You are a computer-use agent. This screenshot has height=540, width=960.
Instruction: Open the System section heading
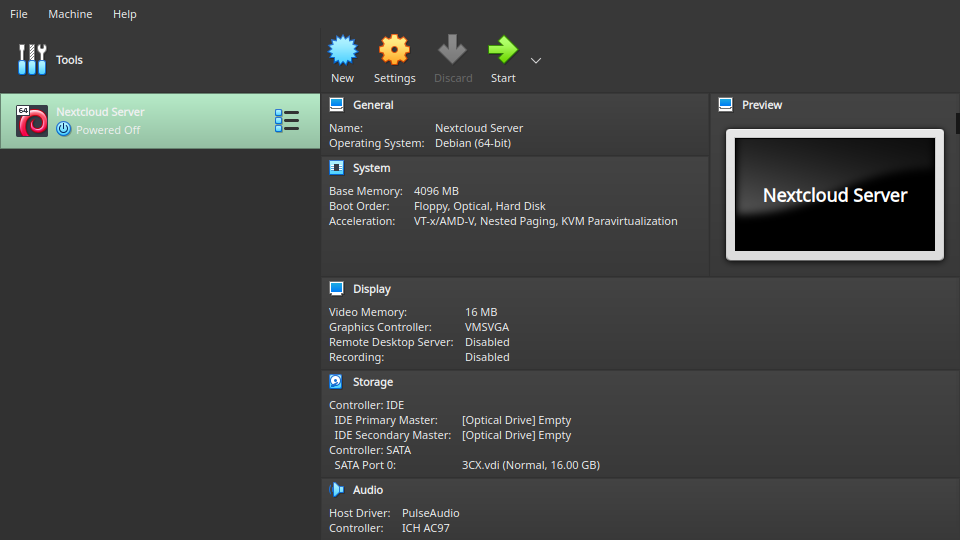click(x=372, y=168)
